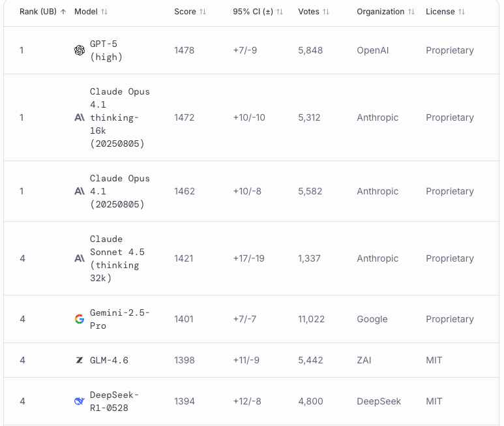The image size is (504, 426).
Task: Click the ZAI logo beside GLM-4.6
Action: point(80,360)
